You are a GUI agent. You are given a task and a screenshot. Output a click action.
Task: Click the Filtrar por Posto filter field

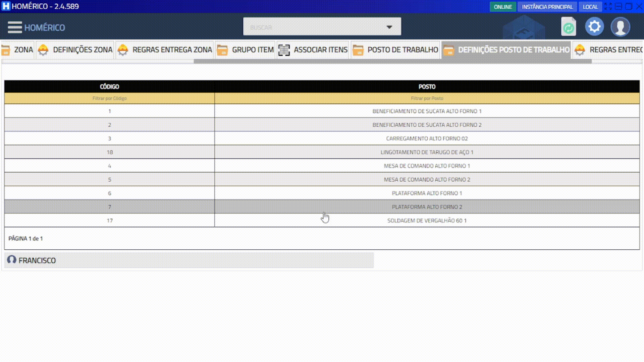[427, 98]
